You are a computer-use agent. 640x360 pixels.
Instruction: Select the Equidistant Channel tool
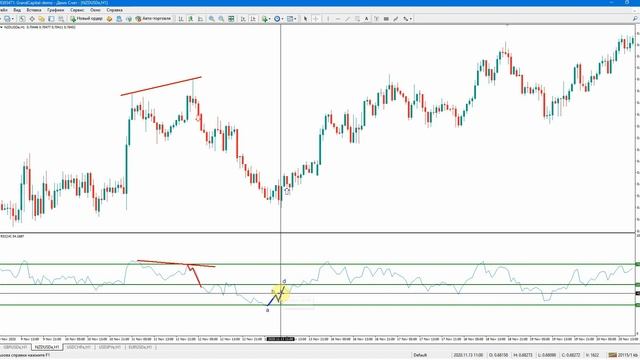click(x=357, y=19)
